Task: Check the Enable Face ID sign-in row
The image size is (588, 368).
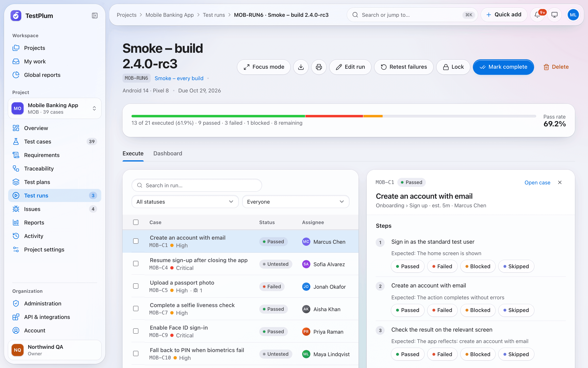Action: [x=136, y=331]
